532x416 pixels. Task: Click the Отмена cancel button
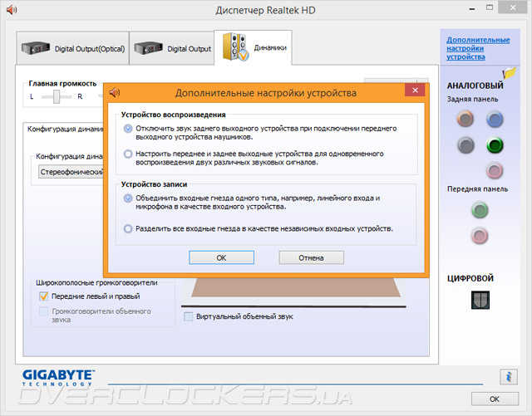click(x=311, y=257)
